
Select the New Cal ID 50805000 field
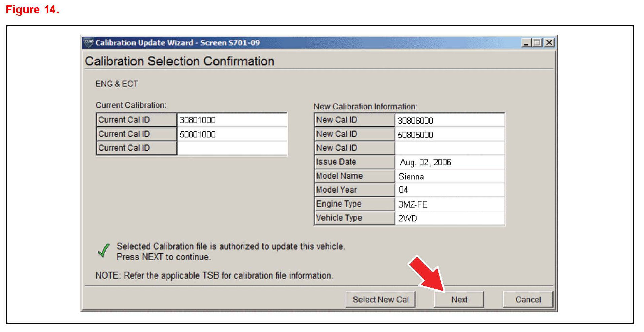pyautogui.click(x=450, y=135)
